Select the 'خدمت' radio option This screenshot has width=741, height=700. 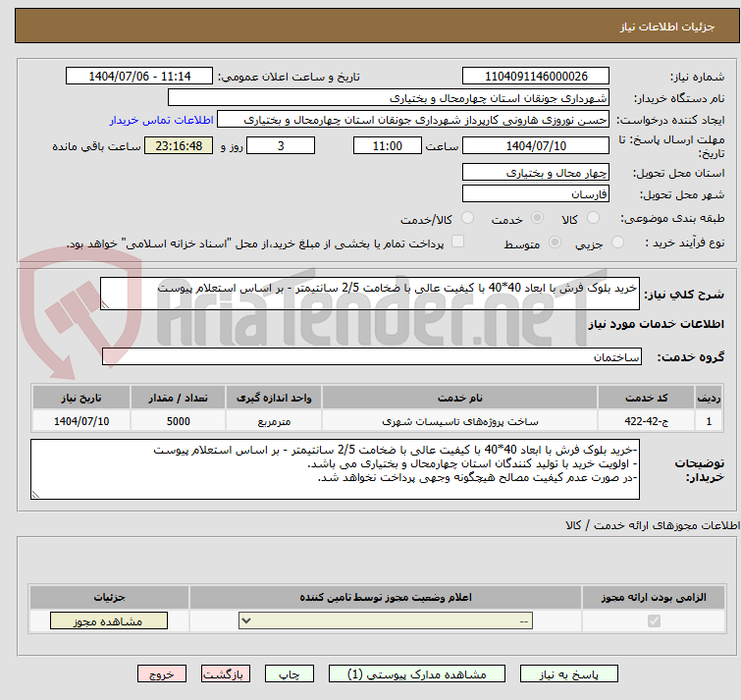(x=537, y=218)
